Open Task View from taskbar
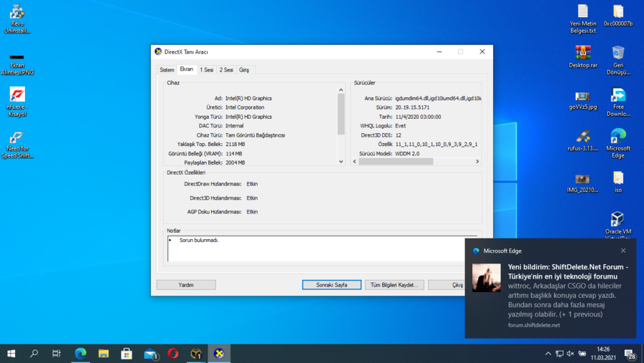Viewport: 644px width, 363px height. (57, 354)
